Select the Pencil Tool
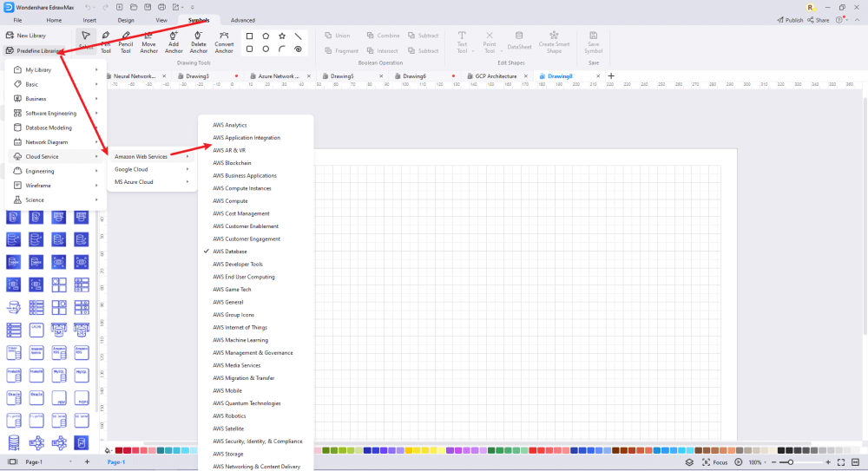868x471 pixels. pos(126,42)
